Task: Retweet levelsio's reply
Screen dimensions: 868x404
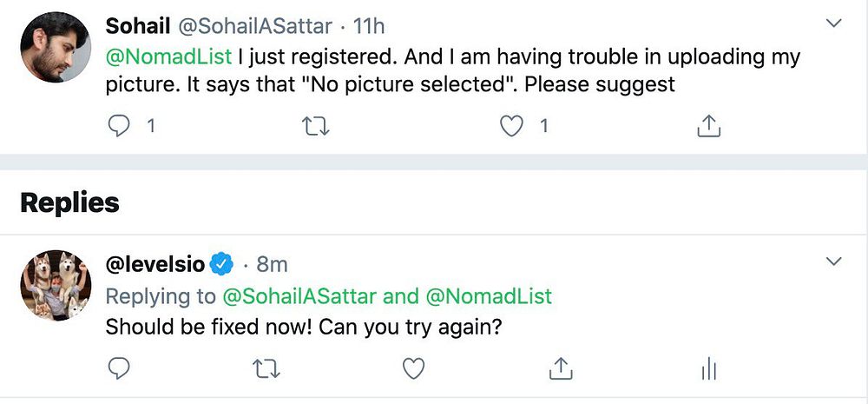Action: (266, 369)
